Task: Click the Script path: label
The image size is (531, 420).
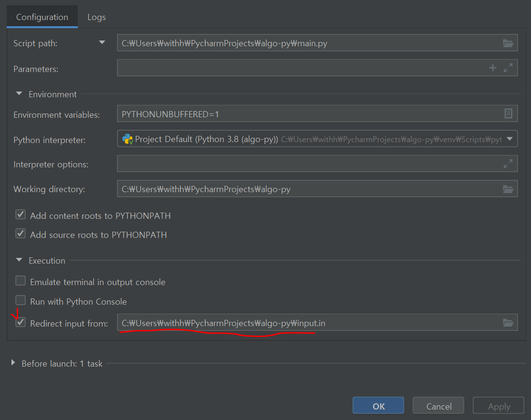Action: (35, 43)
